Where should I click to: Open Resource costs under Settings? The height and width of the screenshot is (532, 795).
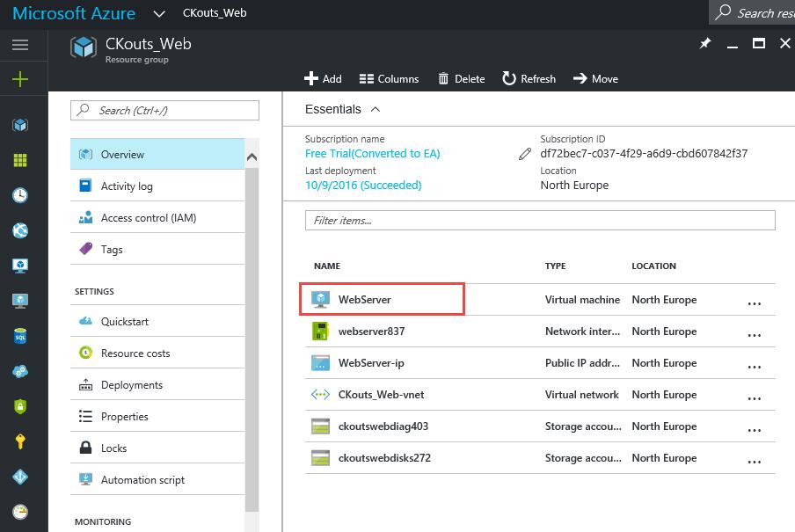point(157,353)
